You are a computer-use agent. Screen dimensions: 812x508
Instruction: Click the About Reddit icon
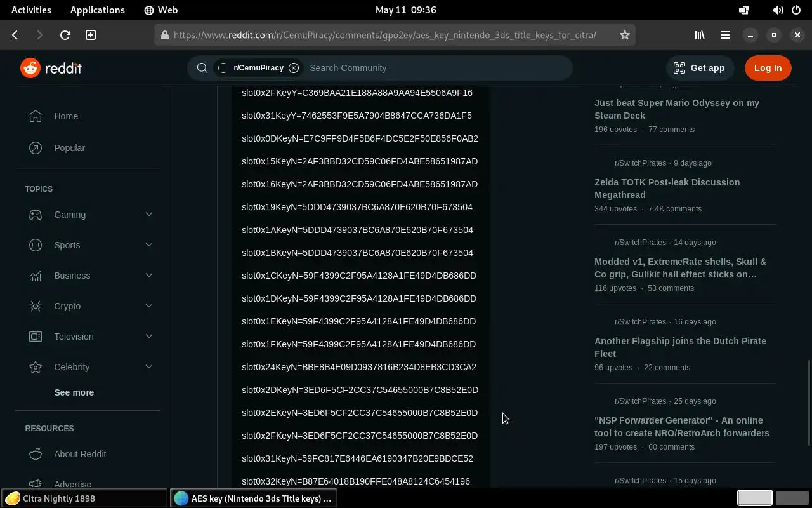pyautogui.click(x=36, y=454)
